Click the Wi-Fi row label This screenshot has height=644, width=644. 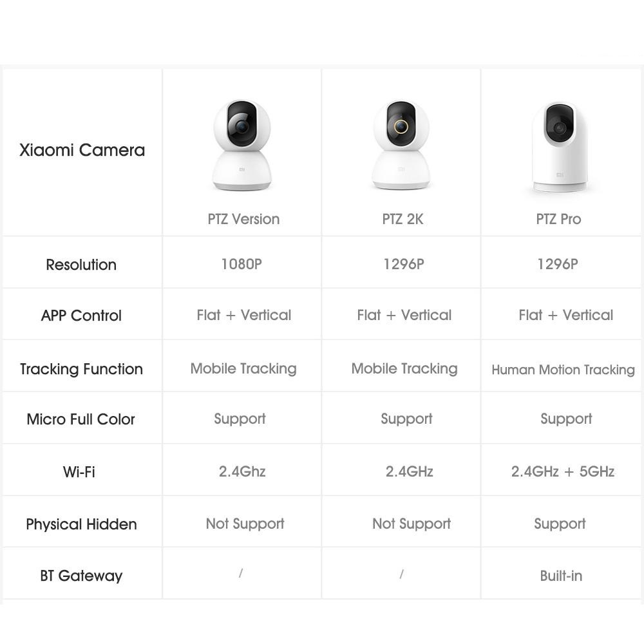coord(79,471)
